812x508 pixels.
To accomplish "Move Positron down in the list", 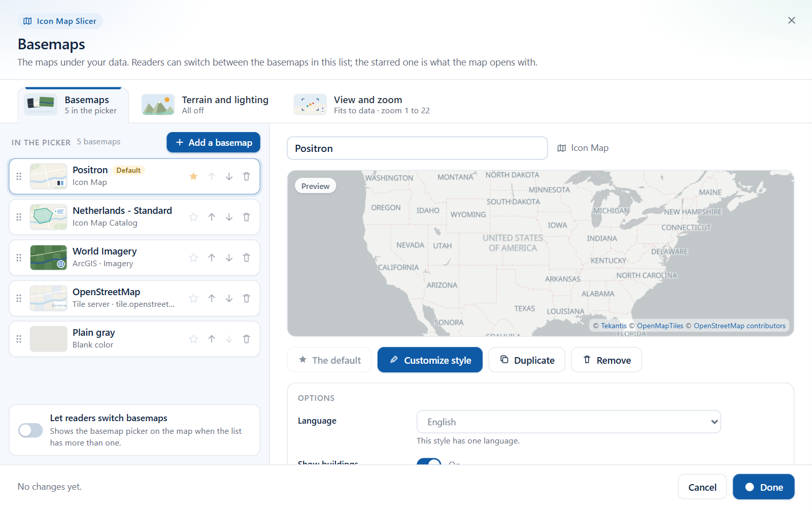I will click(x=229, y=176).
